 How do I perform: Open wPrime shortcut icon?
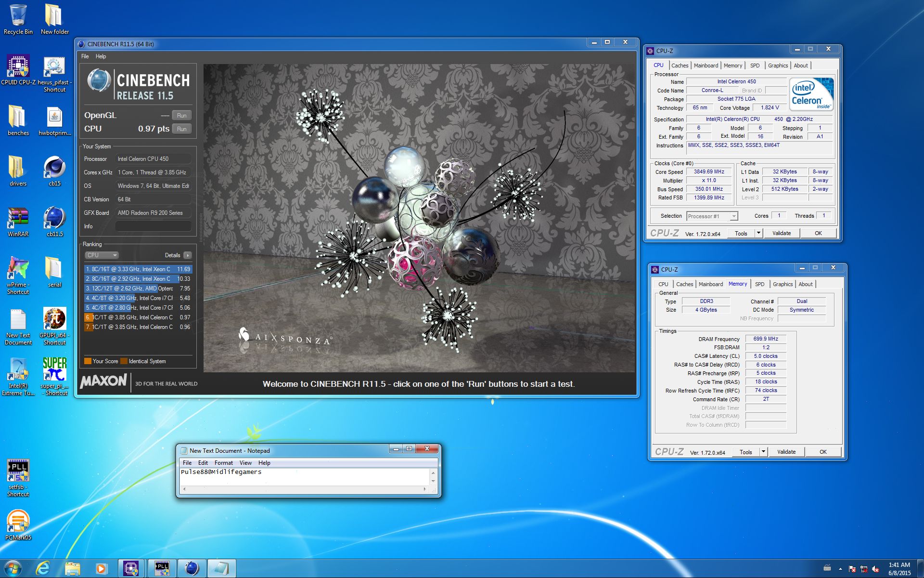pos(18,276)
